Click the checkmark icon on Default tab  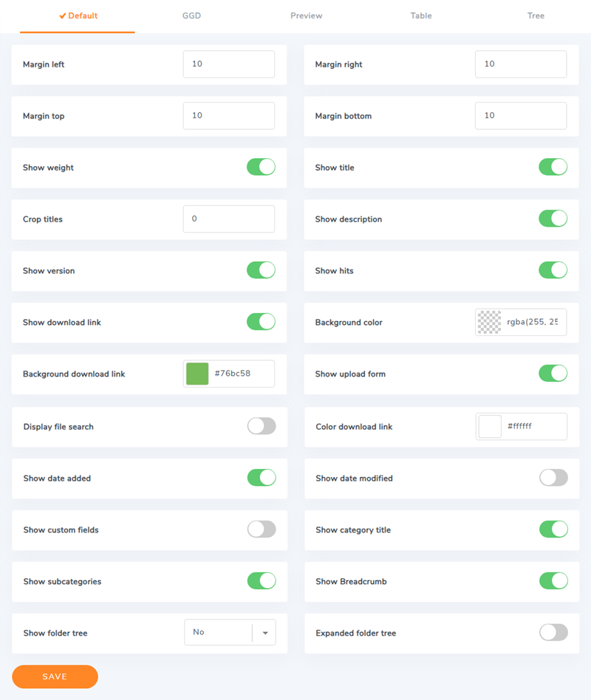coord(63,16)
